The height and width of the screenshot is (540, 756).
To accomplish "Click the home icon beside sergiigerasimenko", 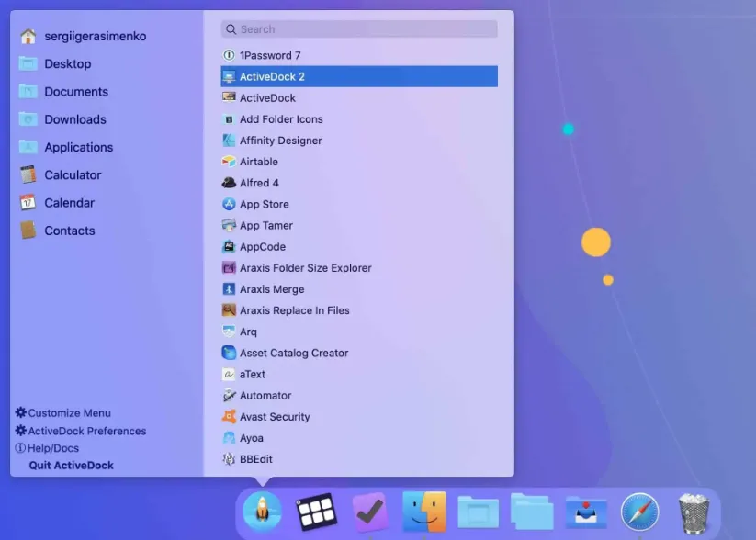I will (28, 36).
